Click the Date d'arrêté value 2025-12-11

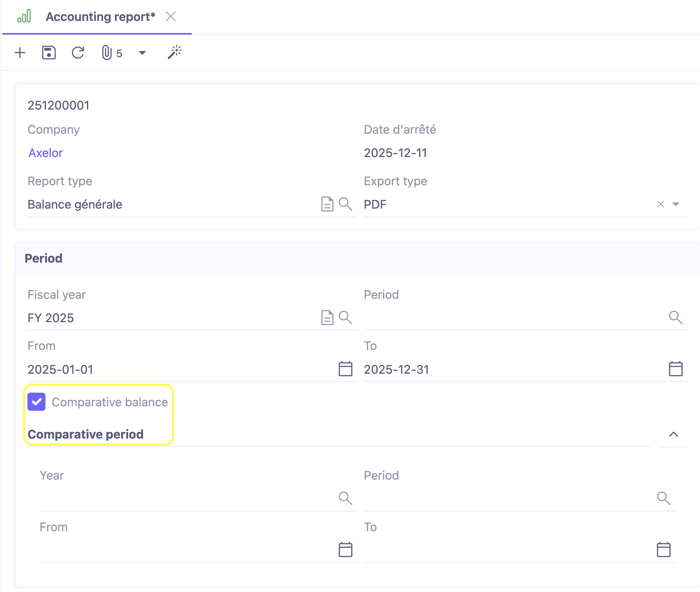(396, 153)
